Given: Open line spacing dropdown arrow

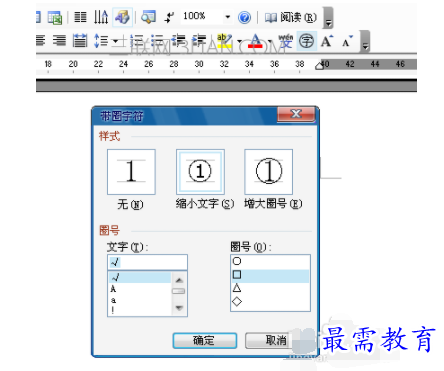Looking at the screenshot, I should tap(115, 41).
